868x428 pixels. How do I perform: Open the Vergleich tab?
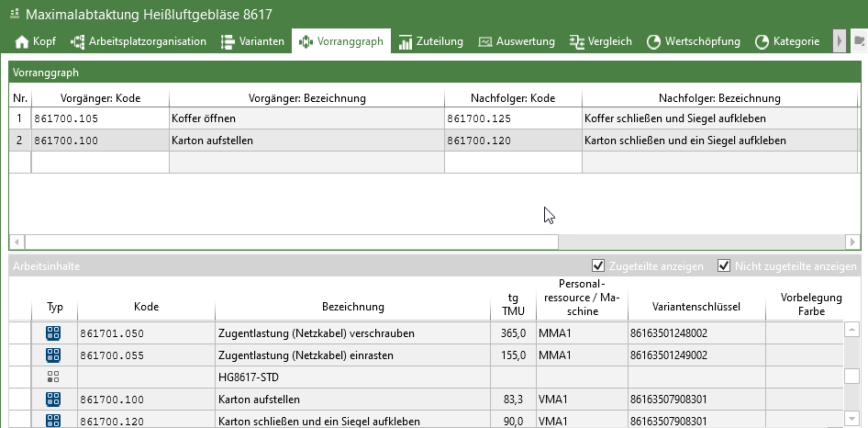click(601, 41)
